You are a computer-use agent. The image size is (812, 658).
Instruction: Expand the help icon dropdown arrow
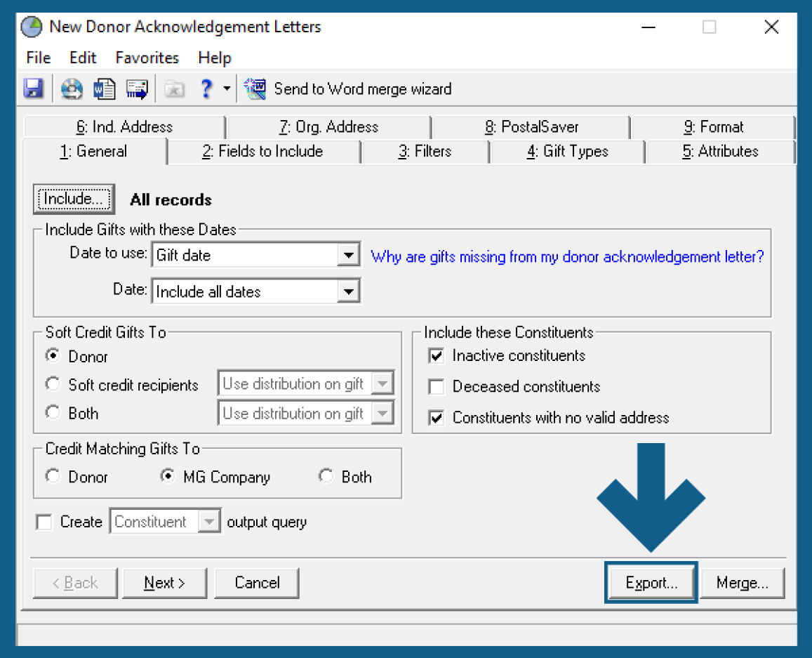pyautogui.click(x=227, y=88)
